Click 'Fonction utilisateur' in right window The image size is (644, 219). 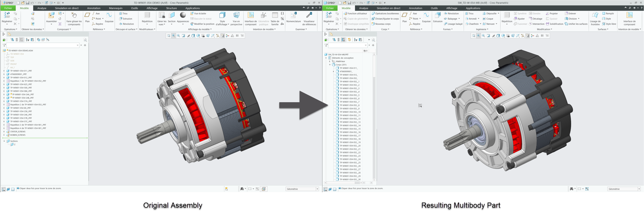pos(355,14)
